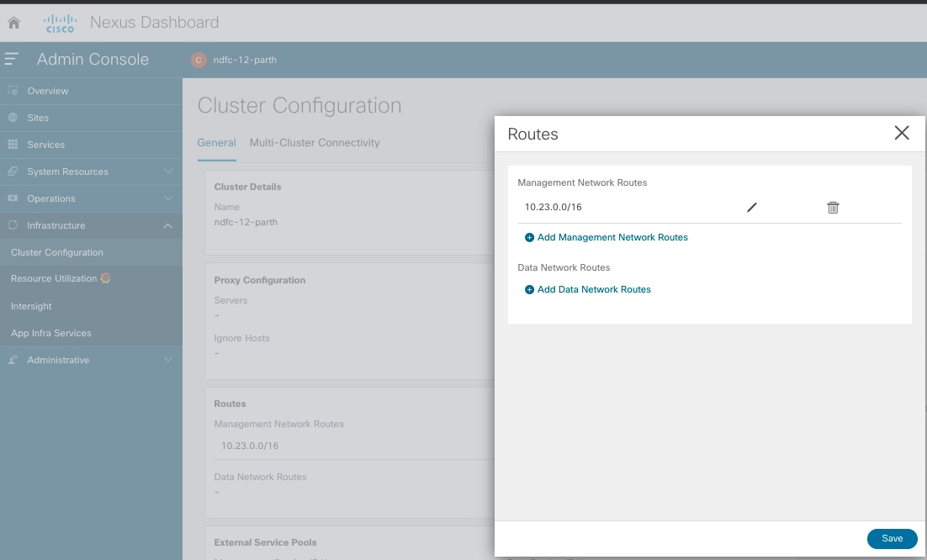Click the Sites globe icon
Screen dimensions: 927x560
click(x=13, y=118)
